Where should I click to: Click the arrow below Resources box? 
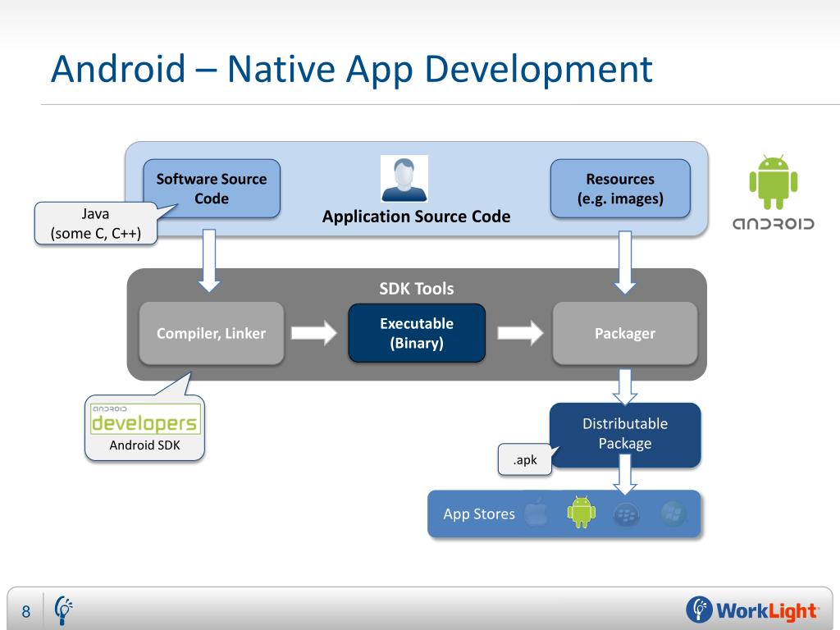click(624, 262)
